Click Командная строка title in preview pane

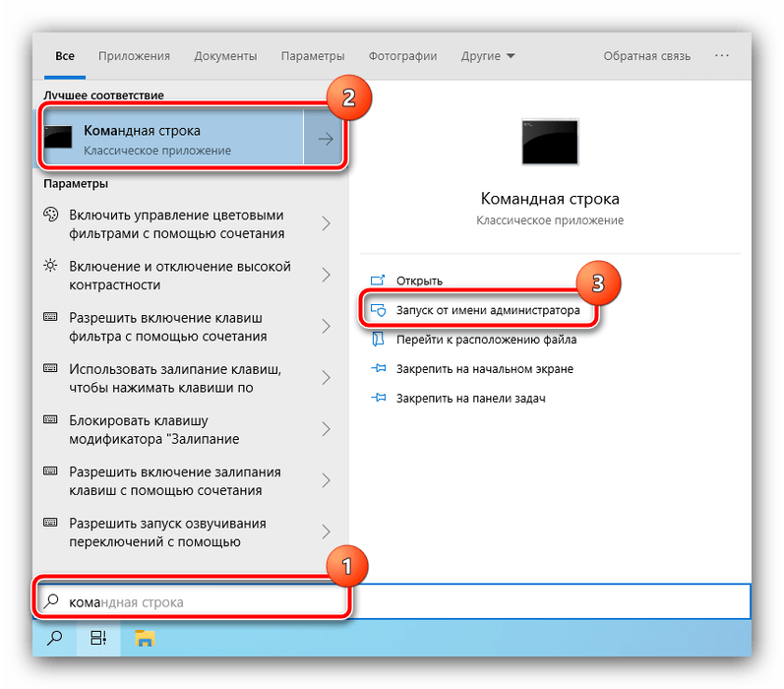550,199
